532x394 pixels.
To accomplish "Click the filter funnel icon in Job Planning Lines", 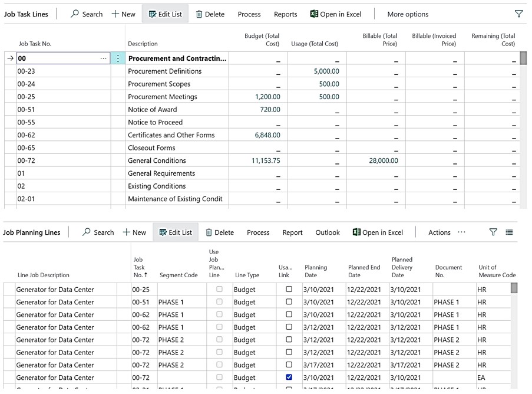I will coord(493,232).
